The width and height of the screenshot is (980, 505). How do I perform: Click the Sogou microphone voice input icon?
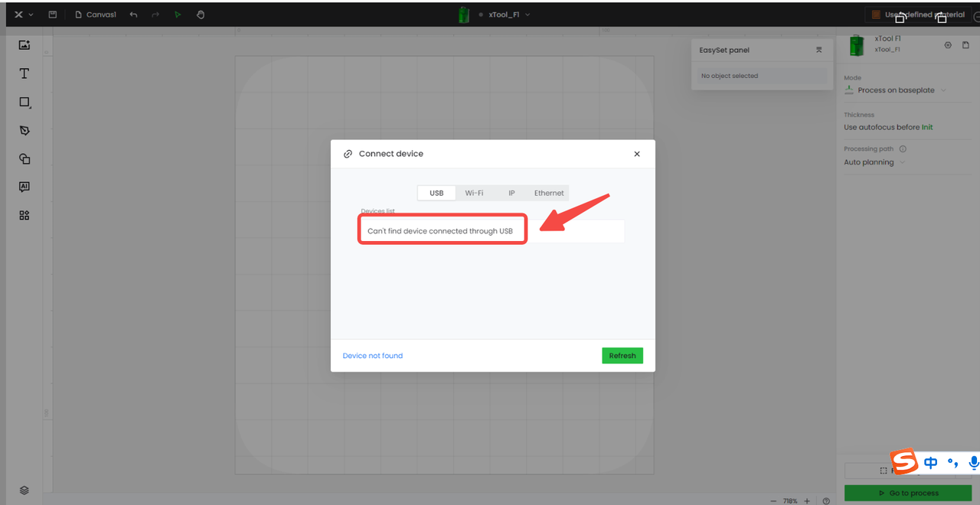[x=973, y=462]
